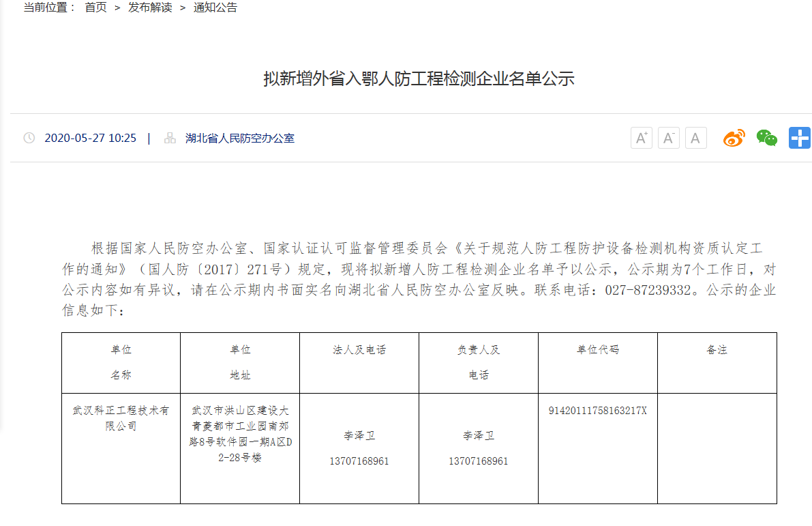The height and width of the screenshot is (526, 812).
Task: Decrease font size with A- button
Action: [x=668, y=138]
